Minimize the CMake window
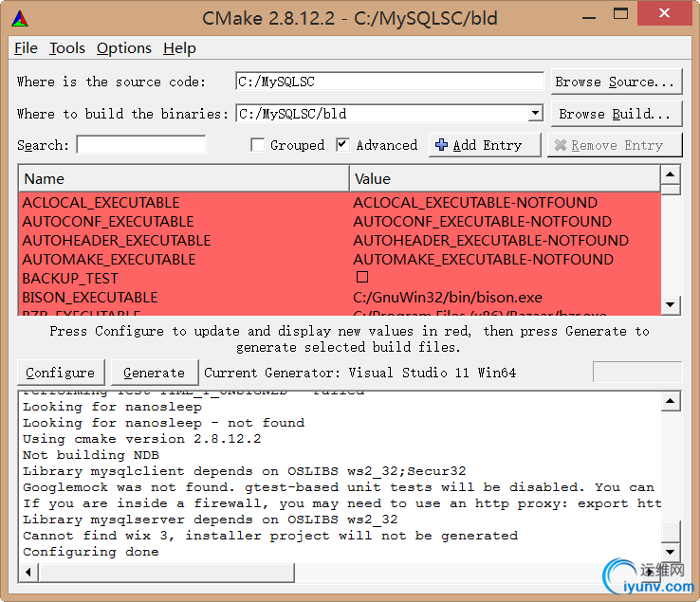The height and width of the screenshot is (602, 700). point(589,17)
